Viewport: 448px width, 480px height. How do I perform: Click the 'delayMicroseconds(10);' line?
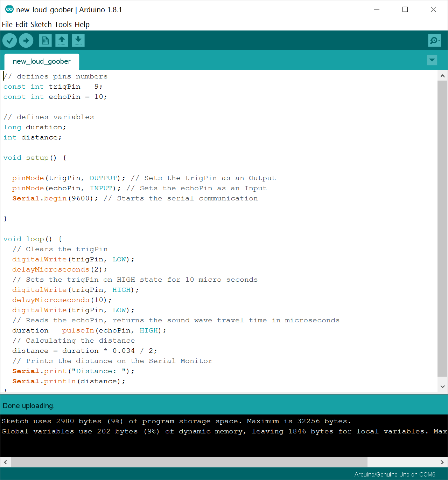coord(62,300)
